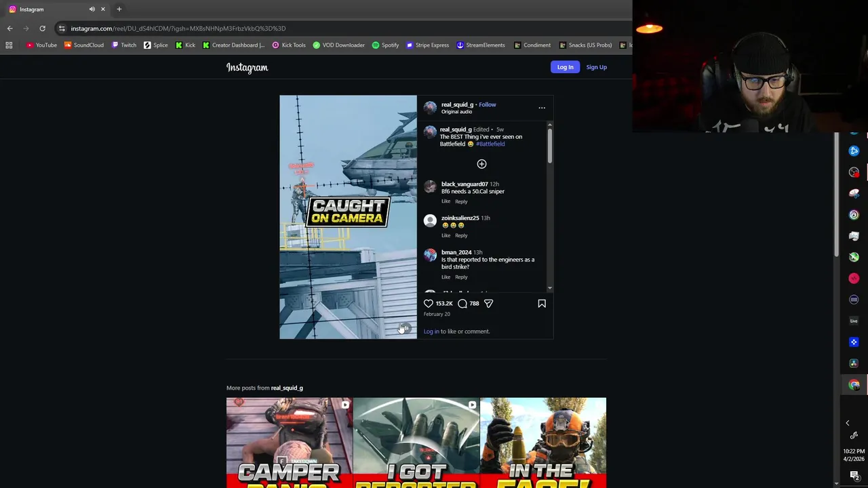Like the reel with the heart icon
This screenshot has height=488, width=868.
[429, 304]
